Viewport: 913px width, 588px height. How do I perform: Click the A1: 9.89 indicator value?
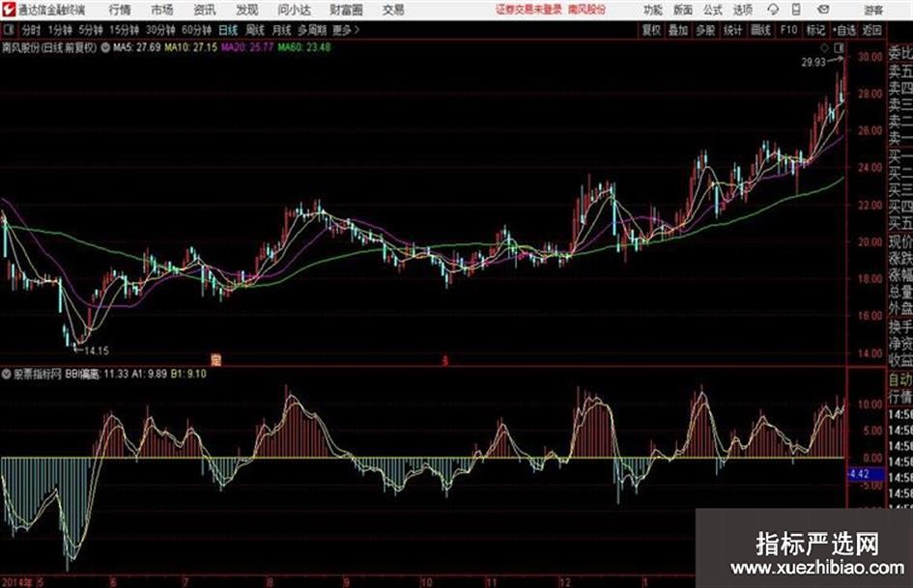(149, 374)
